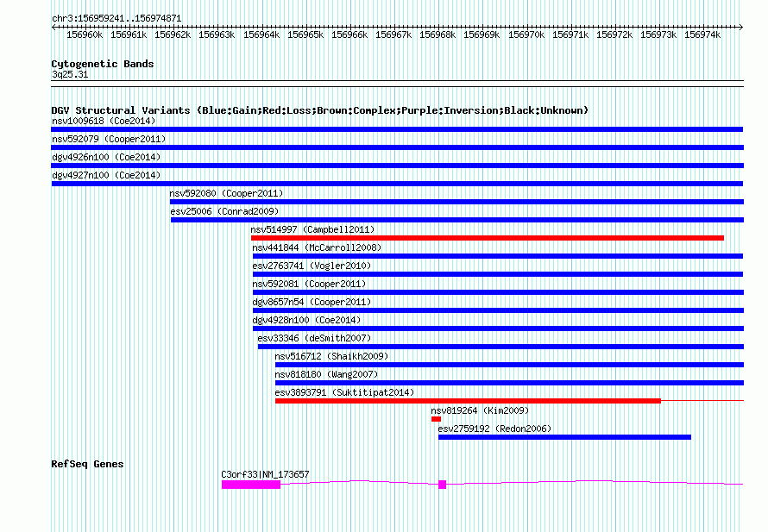The width and height of the screenshot is (768, 532).
Task: Click the RefSeq Genes track heading
Action: (87, 464)
